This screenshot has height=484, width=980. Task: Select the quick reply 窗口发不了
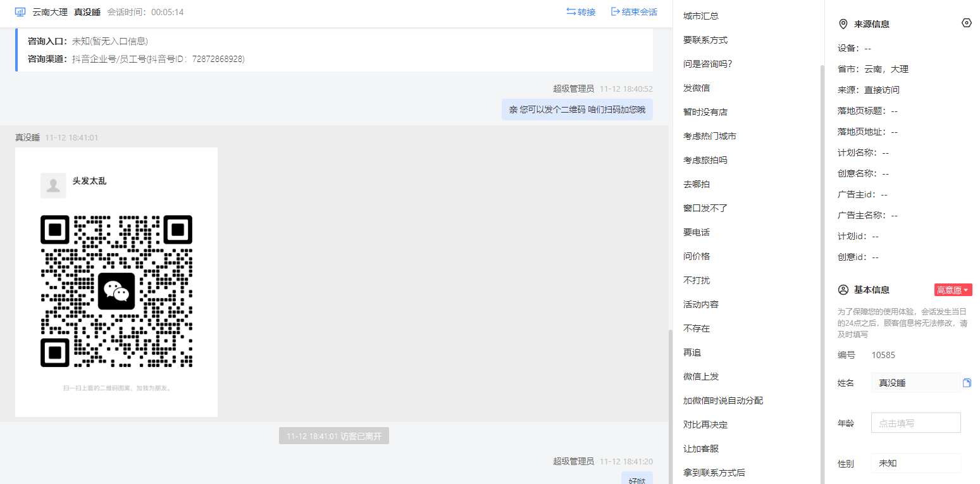pyautogui.click(x=705, y=208)
